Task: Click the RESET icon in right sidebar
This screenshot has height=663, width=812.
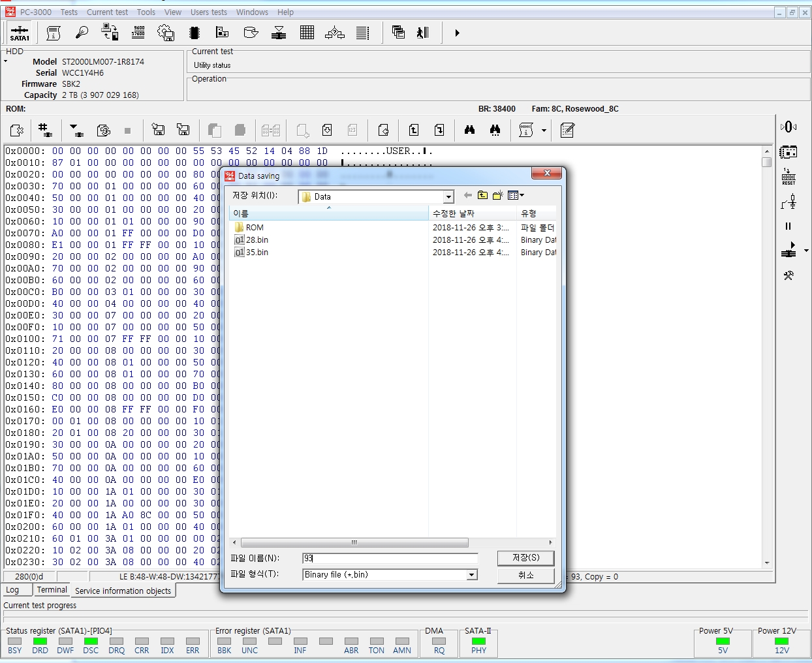Action: [x=789, y=177]
